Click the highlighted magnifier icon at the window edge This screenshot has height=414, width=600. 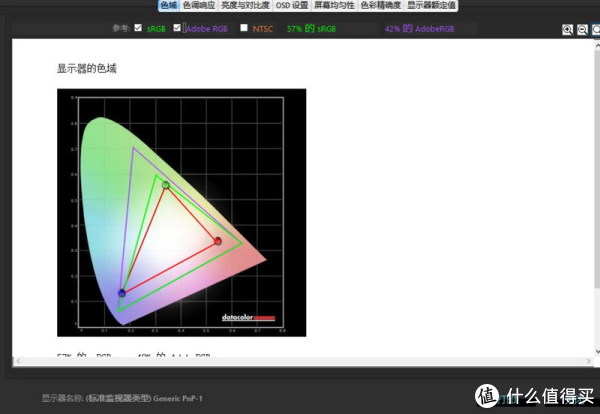click(596, 29)
